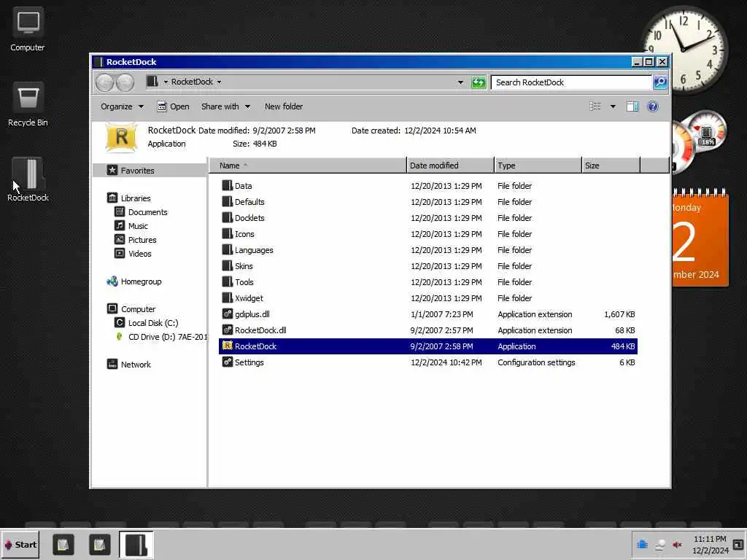
Task: Select the RocketDock desktop folder icon
Action: pos(28,180)
